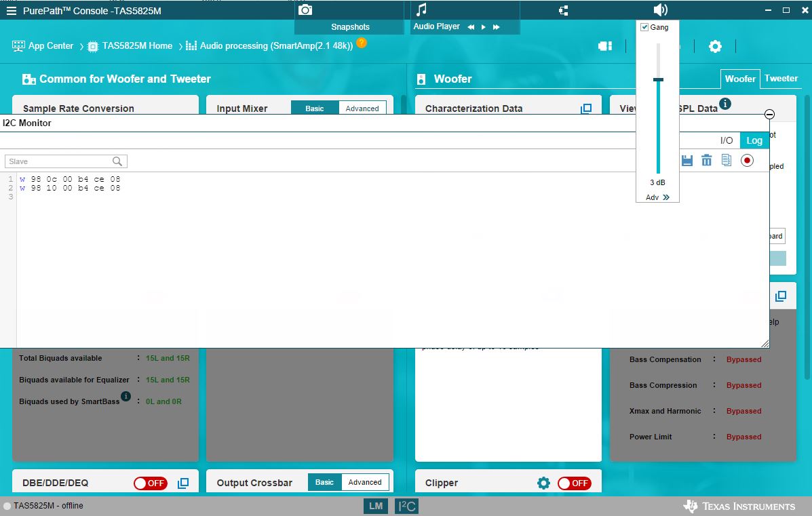The image size is (812, 516).
Task: Select first I2C log line
Action: [70, 179]
